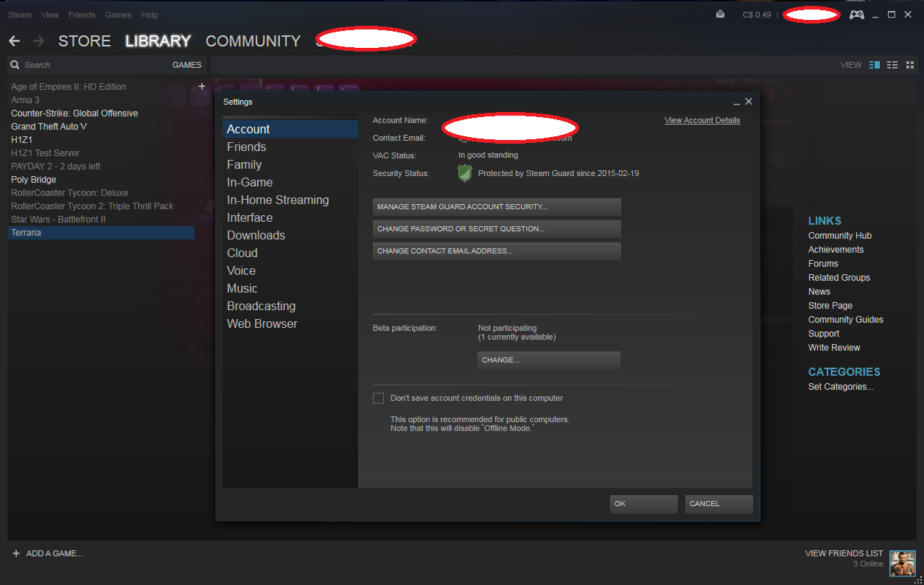Open VIEW FRIENDS LIST
The height and width of the screenshot is (585, 924).
click(844, 553)
